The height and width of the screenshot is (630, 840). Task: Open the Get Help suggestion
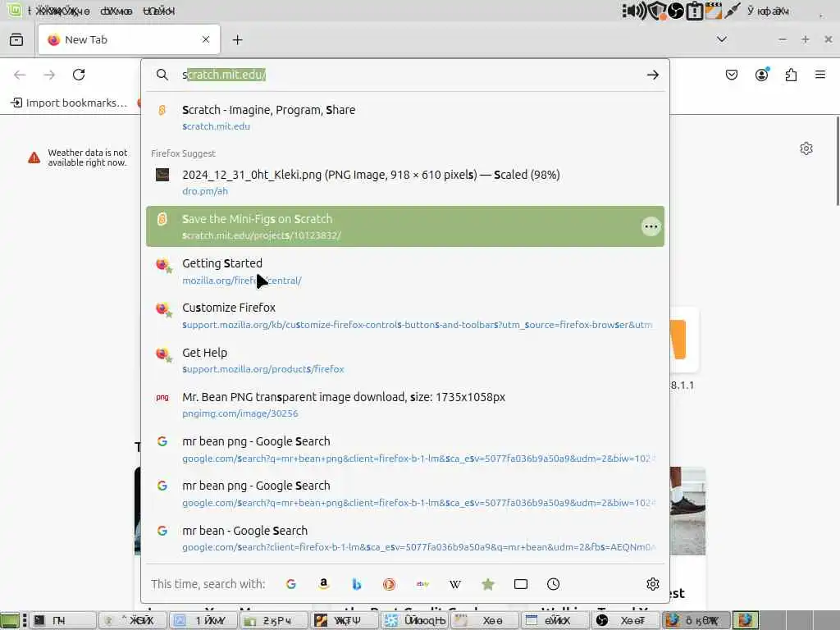point(405,360)
